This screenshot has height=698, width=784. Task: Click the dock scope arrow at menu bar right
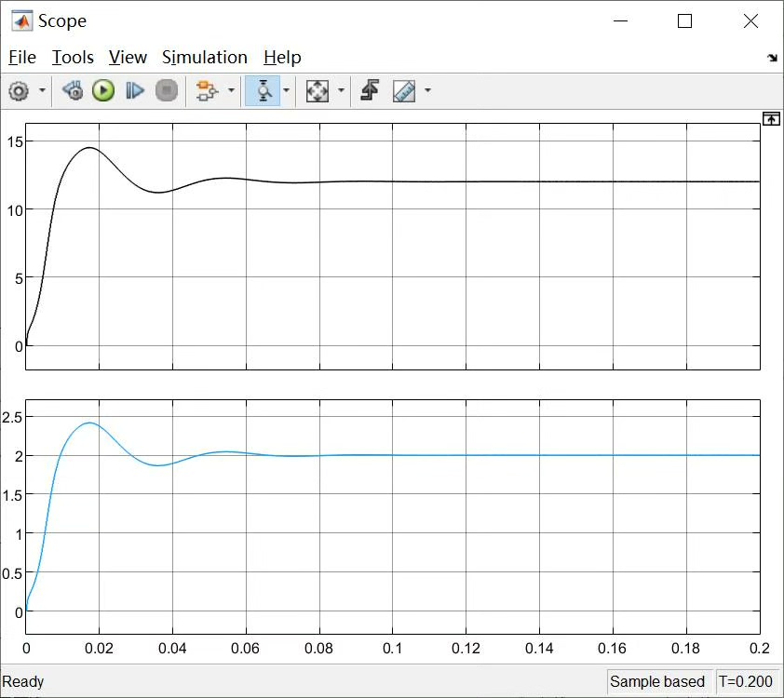point(773,58)
